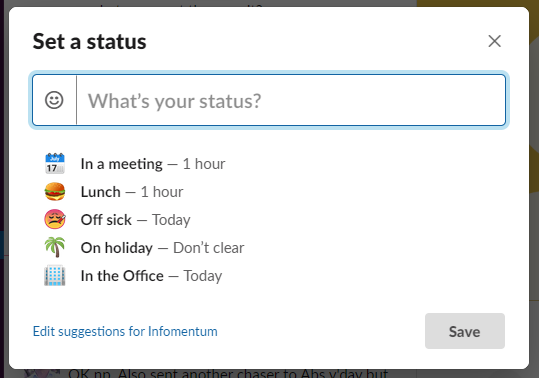The width and height of the screenshot is (539, 378).
Task: Select the Off sick status text
Action: pos(106,220)
